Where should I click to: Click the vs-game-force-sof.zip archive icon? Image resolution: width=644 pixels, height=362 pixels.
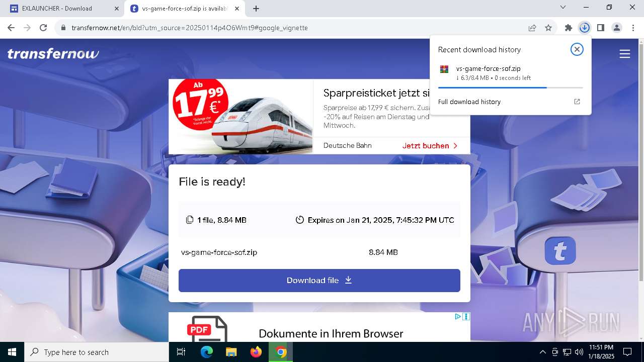pos(444,69)
